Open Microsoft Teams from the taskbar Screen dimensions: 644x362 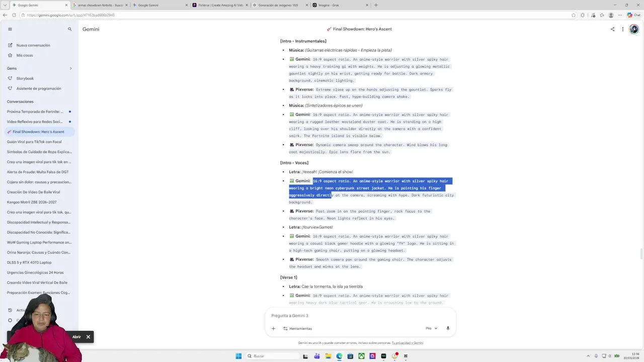click(317, 356)
